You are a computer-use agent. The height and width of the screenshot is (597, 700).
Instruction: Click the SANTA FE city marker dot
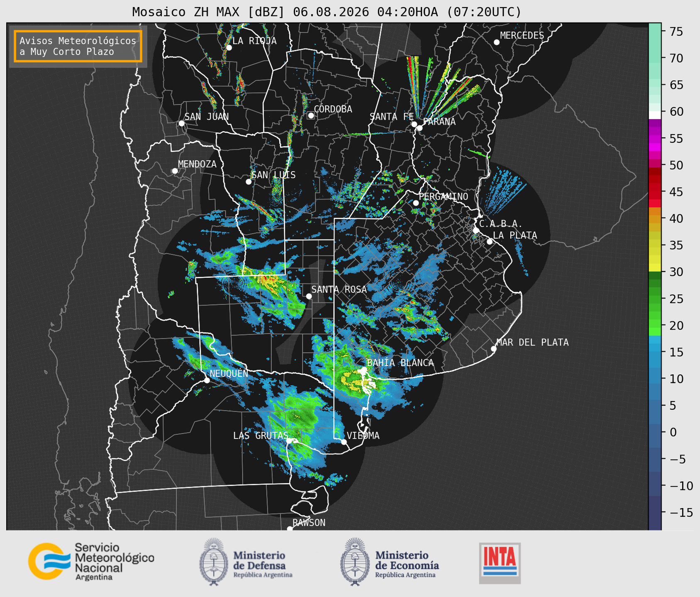[x=414, y=124]
